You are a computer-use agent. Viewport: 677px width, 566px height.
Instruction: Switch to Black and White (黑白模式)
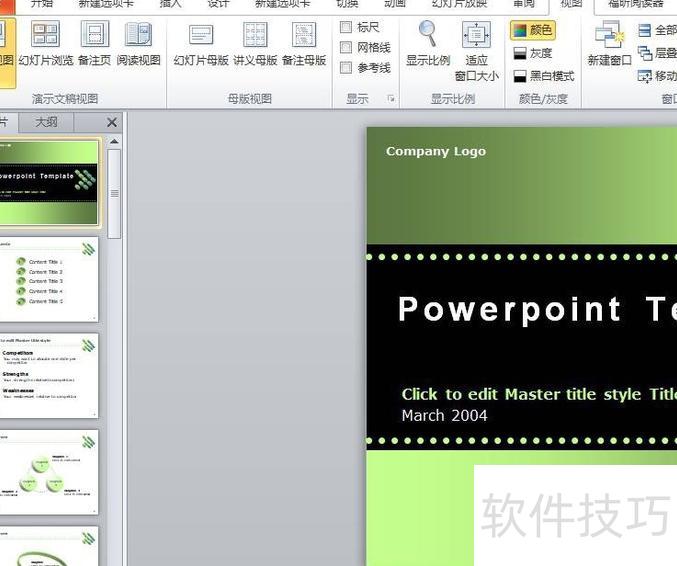(543, 76)
